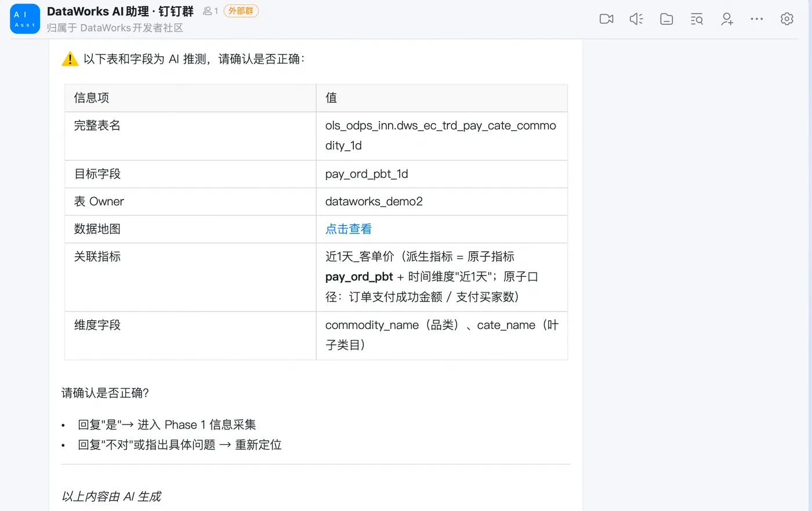
Task: Click the 外部群 external group tag
Action: point(241,11)
